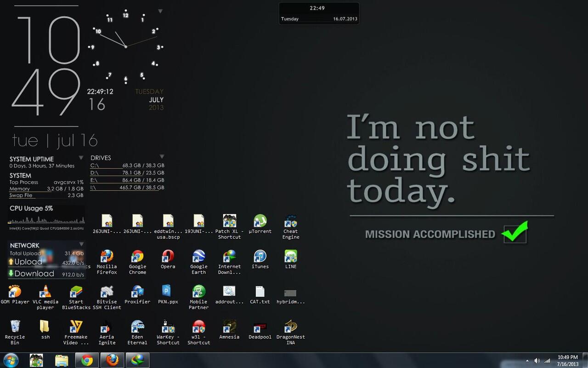The height and width of the screenshot is (368, 588).
Task: Click the tue | jul 16 date text
Action: click(55, 140)
